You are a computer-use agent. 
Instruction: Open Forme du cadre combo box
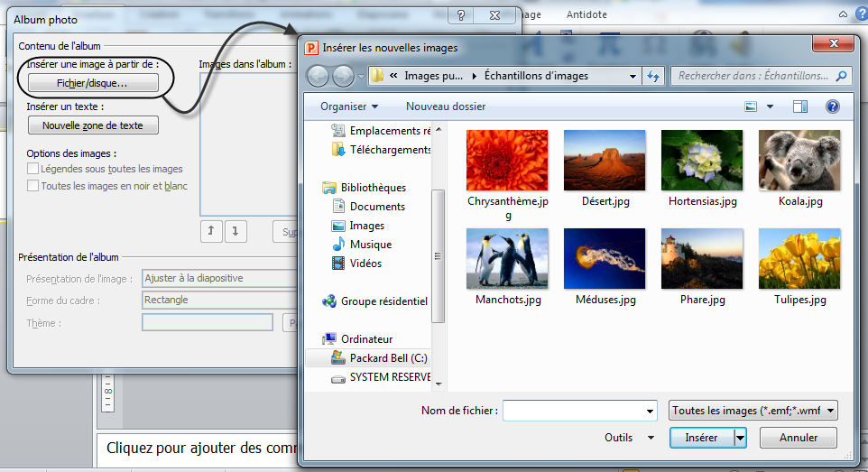pos(219,300)
